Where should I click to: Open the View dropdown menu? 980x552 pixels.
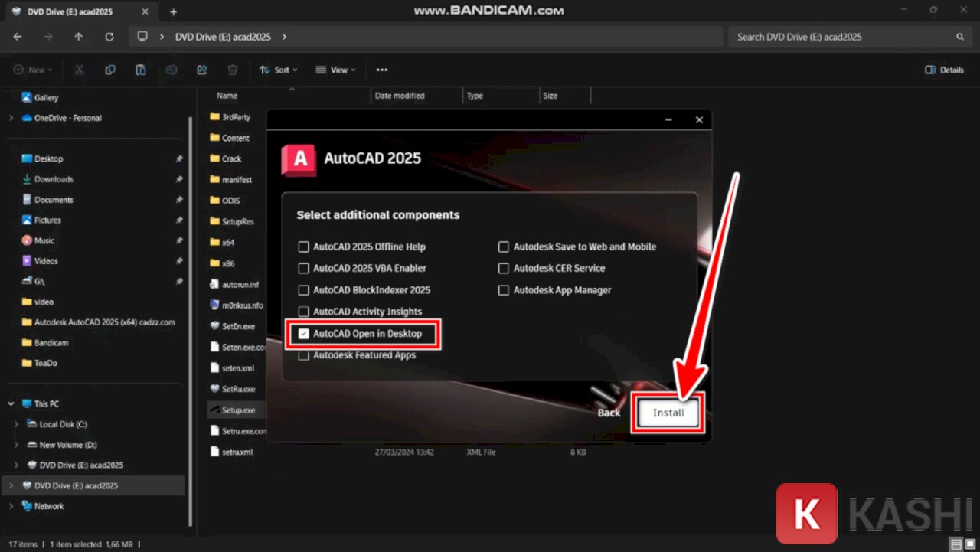(335, 70)
